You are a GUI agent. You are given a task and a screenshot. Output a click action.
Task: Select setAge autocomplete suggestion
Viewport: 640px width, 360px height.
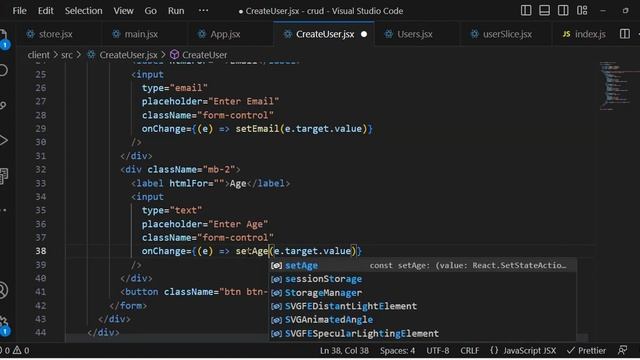(423, 266)
